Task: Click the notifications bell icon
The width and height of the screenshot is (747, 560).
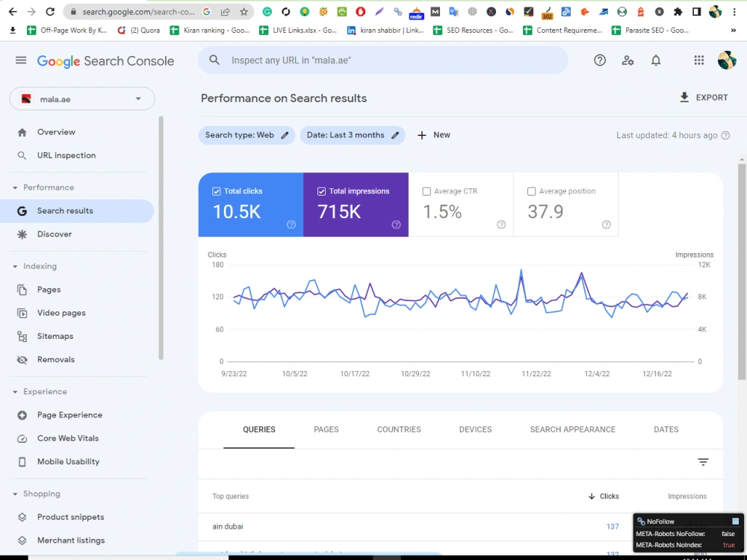Action: click(656, 60)
